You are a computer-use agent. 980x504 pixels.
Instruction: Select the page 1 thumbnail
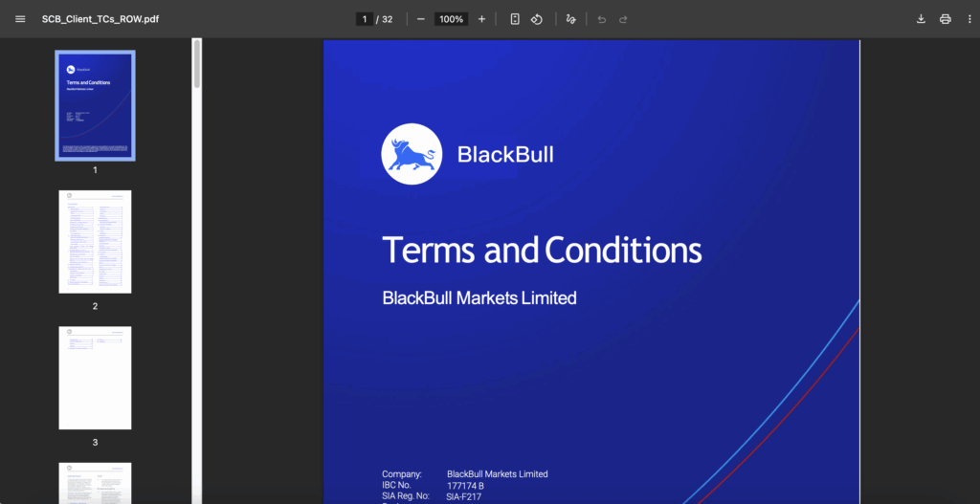pos(95,105)
